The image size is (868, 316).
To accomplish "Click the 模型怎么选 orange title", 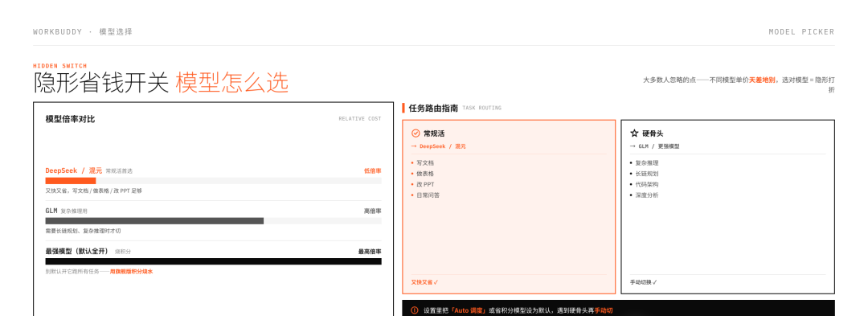I will coord(232,83).
